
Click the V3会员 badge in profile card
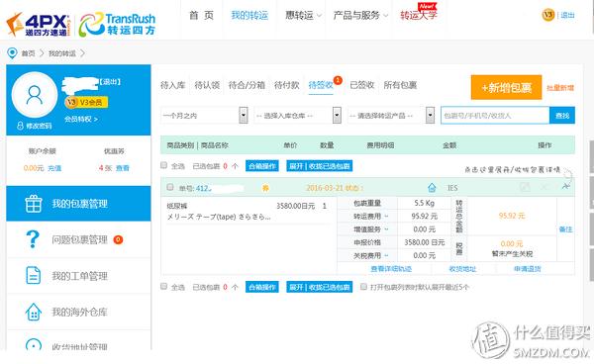tap(86, 102)
